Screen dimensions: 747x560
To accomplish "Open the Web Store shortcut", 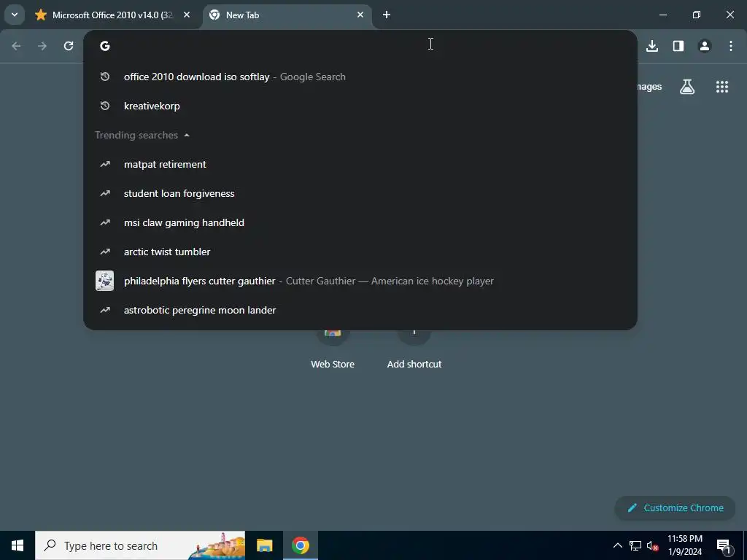I will (x=333, y=350).
